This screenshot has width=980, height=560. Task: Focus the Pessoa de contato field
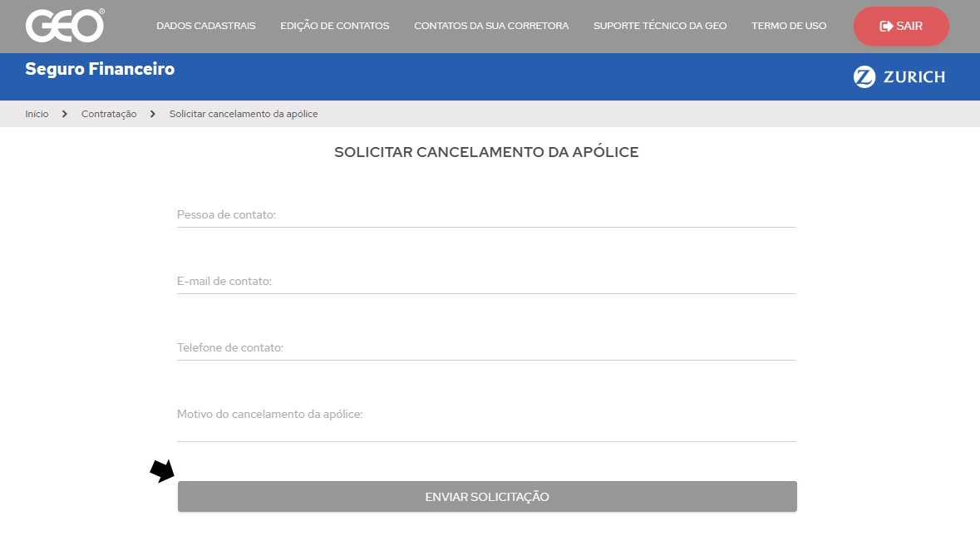tap(486, 214)
